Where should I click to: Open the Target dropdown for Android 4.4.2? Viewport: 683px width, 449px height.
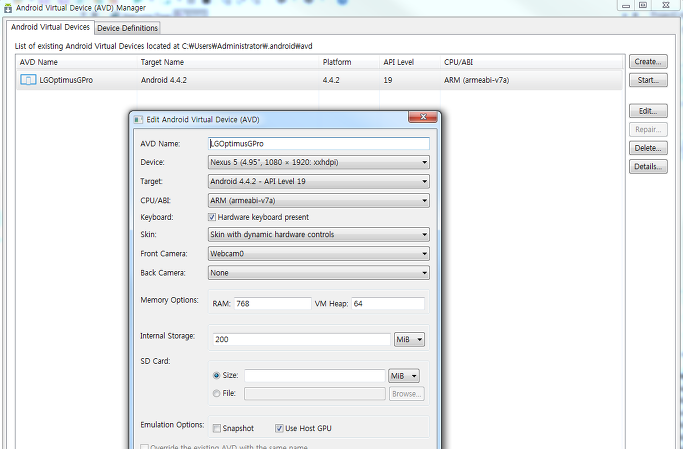click(x=318, y=182)
